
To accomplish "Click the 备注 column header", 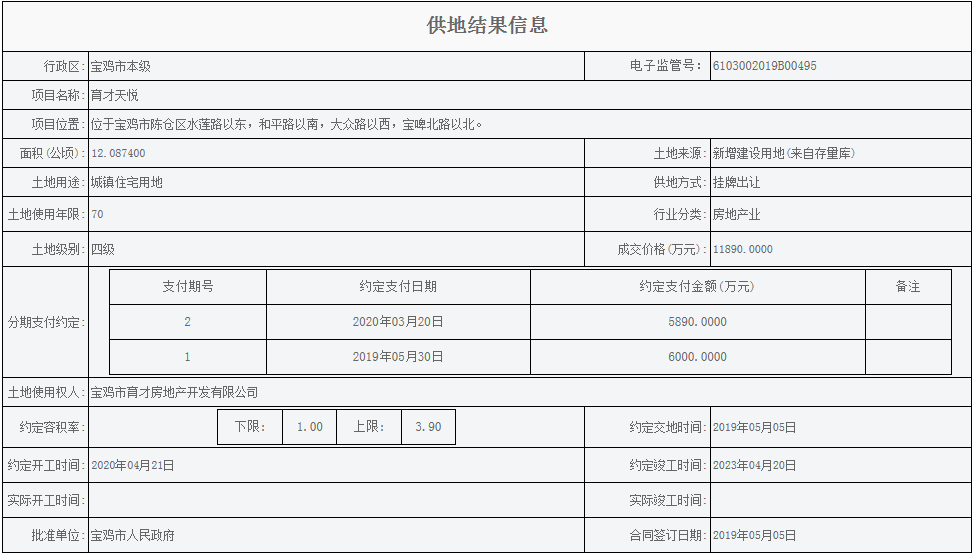I will [x=908, y=287].
